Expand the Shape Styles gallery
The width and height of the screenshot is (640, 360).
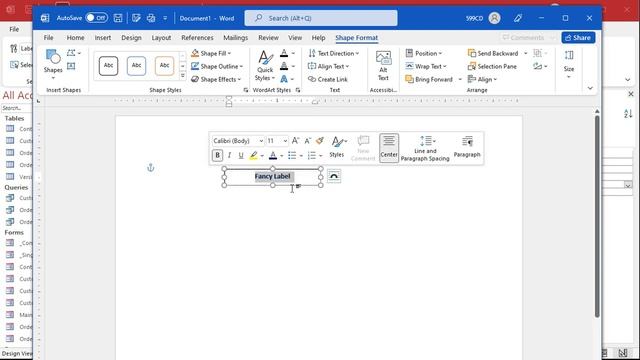click(x=182, y=76)
